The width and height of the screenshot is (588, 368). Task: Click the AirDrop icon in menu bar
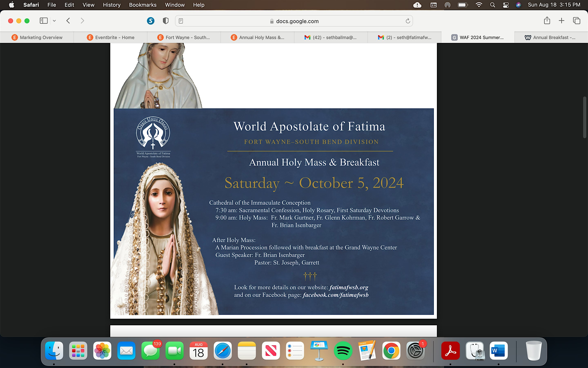point(448,5)
